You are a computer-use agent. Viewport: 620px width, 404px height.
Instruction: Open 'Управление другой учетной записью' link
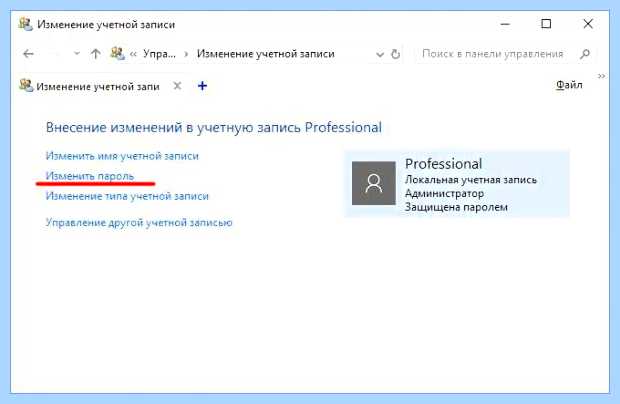pos(139,223)
